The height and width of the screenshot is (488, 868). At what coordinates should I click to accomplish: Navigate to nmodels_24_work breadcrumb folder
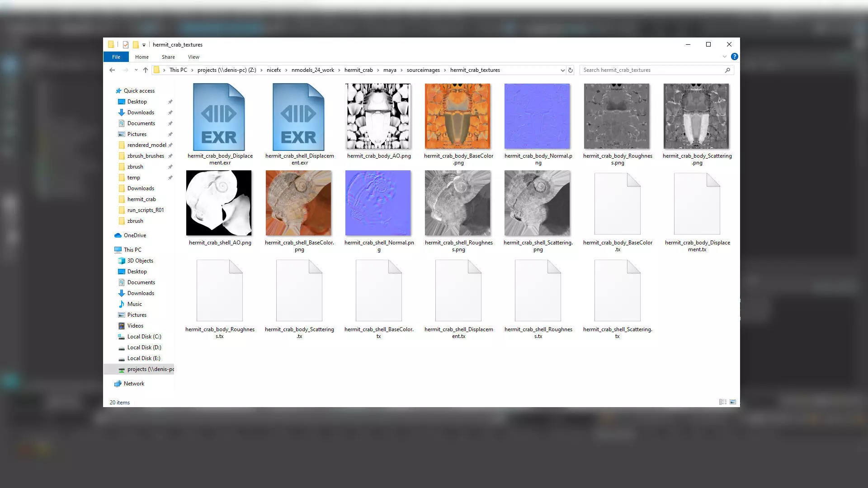[x=312, y=70]
